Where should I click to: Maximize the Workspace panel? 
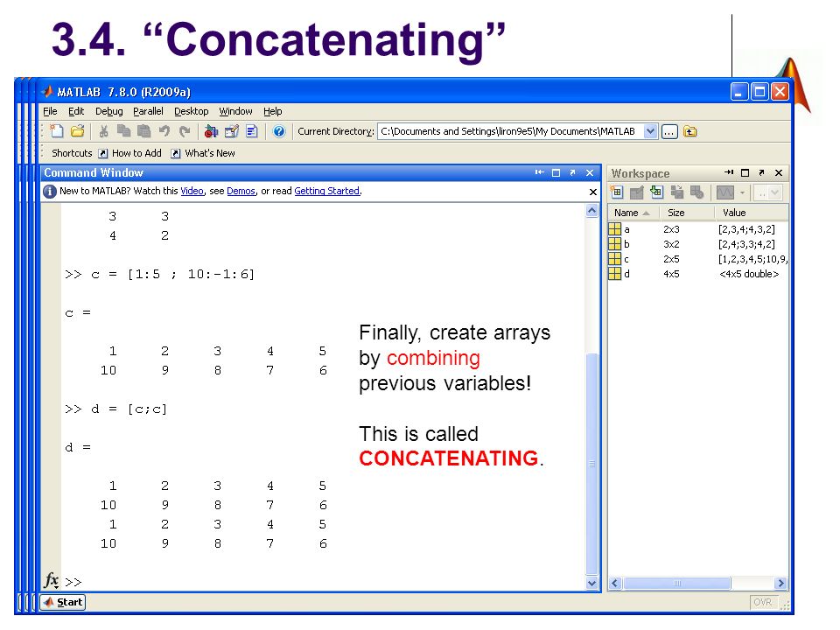pyautogui.click(x=745, y=172)
